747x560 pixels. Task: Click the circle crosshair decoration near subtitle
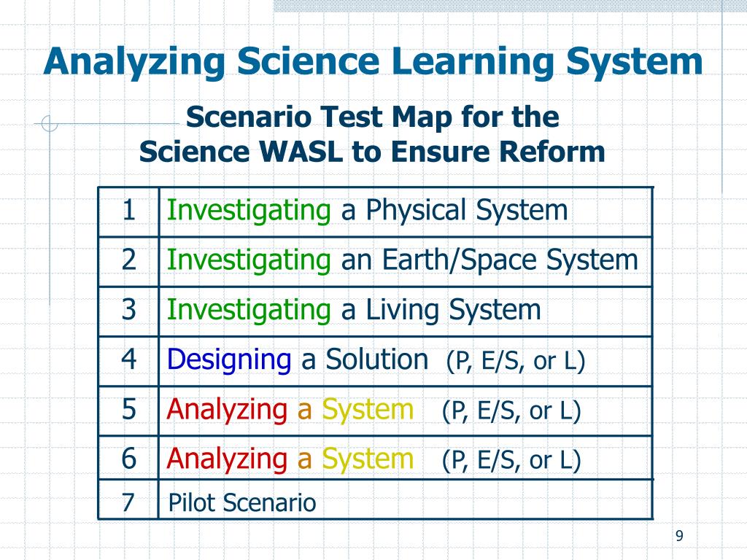[49, 124]
